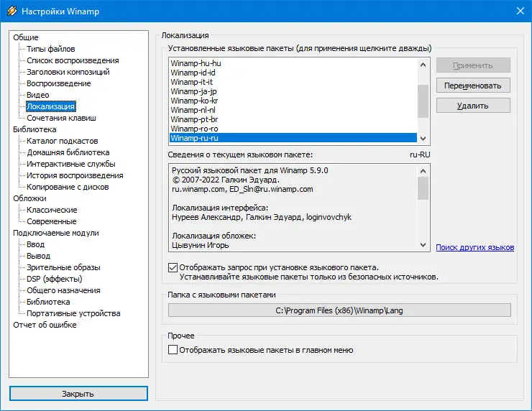The image size is (532, 411).
Task: Choose Winamp-pt-br in the language list
Action: (x=191, y=119)
